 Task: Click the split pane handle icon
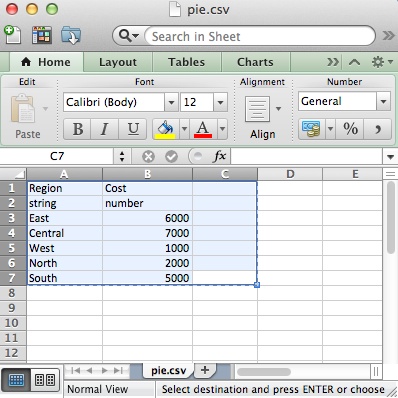(390, 174)
